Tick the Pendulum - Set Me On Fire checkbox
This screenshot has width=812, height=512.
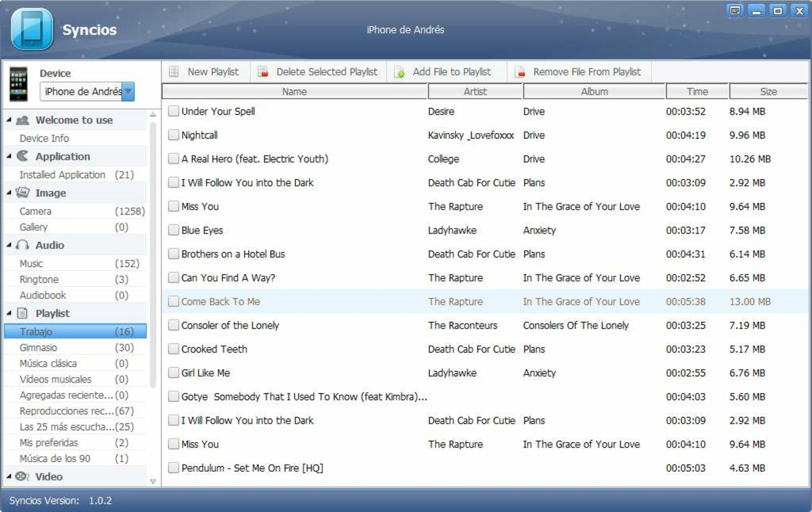174,468
